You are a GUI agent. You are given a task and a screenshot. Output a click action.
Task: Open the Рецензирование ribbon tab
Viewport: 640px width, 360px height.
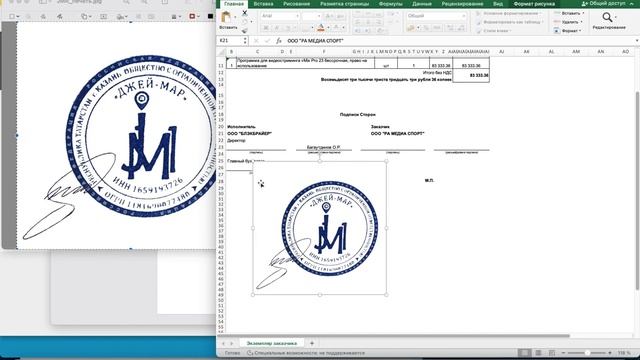tap(462, 4)
